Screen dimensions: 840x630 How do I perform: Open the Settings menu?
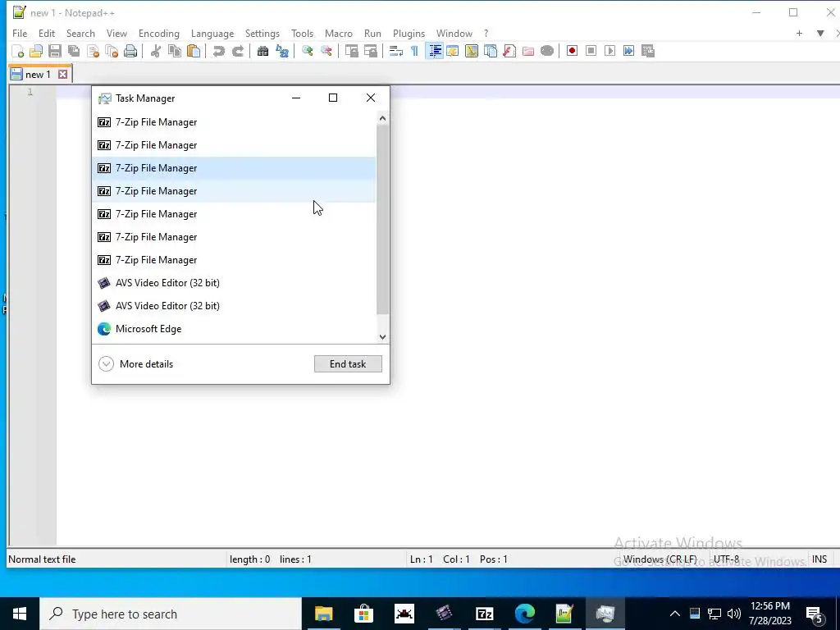(x=262, y=33)
